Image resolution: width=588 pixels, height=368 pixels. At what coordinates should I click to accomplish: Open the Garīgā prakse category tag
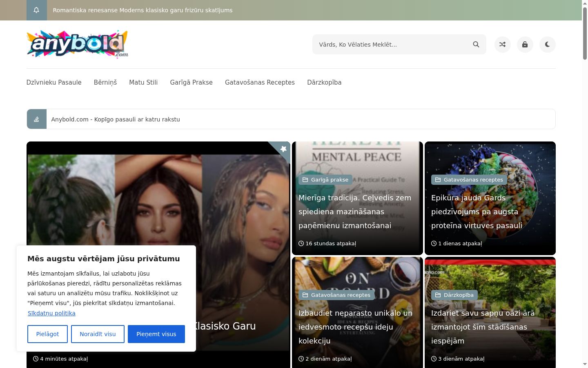[x=325, y=180]
